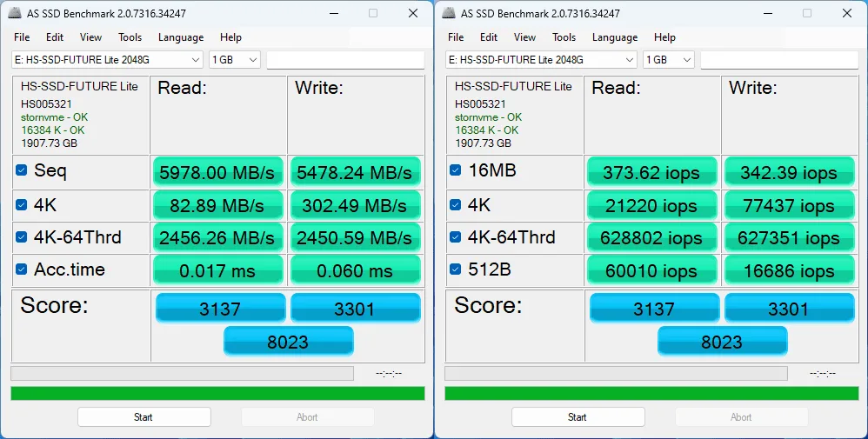The width and height of the screenshot is (868, 439).
Task: Click the 628802 iops read result
Action: point(651,237)
